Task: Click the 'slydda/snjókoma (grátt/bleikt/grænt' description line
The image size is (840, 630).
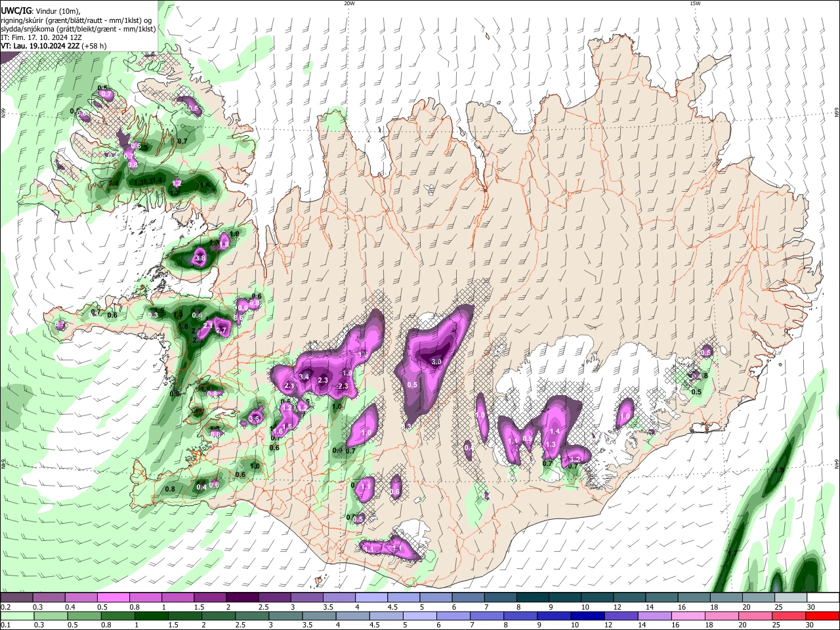Action: 78,29
